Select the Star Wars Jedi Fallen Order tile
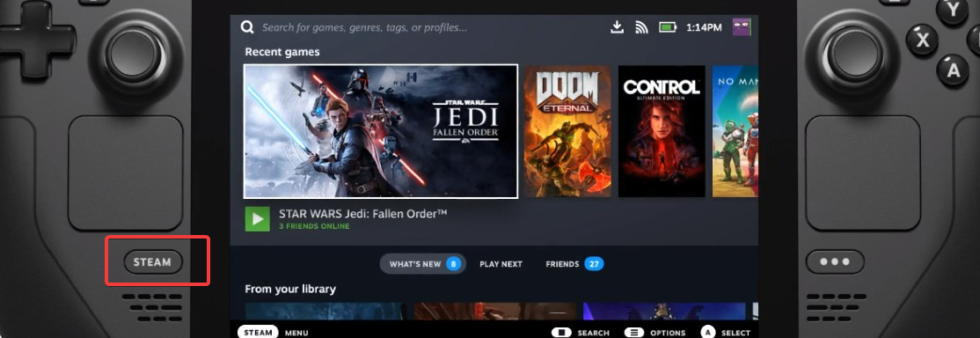Screen dimensions: 980x338 coord(381,131)
